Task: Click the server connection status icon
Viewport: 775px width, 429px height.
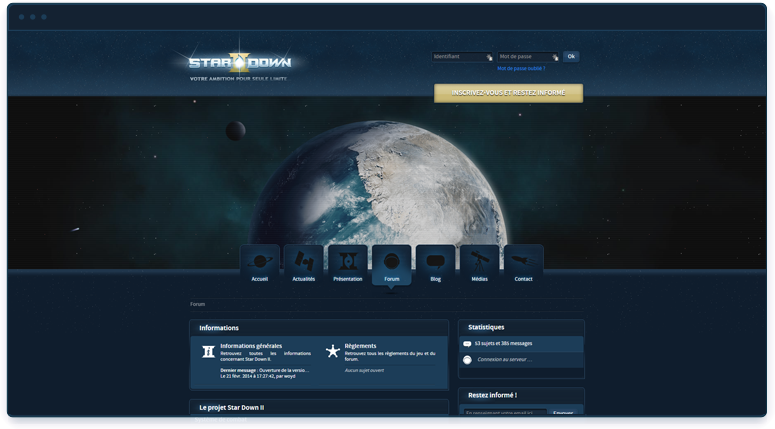Action: coord(467,360)
